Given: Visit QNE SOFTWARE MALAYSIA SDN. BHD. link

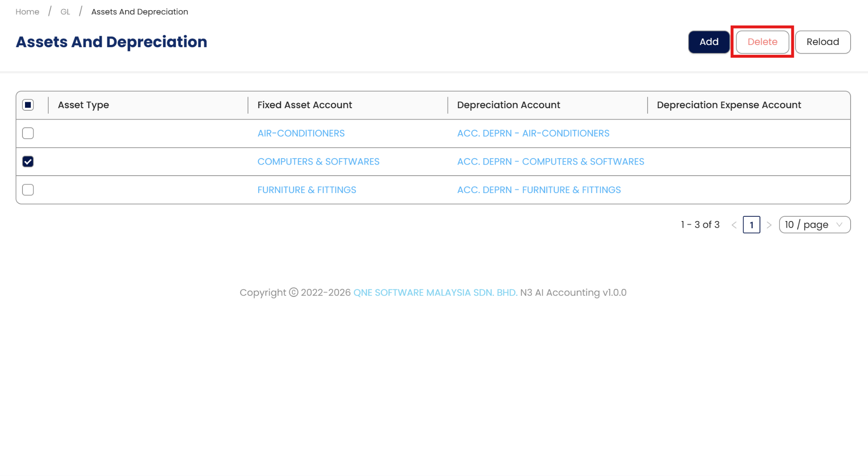Looking at the screenshot, I should pos(435,293).
